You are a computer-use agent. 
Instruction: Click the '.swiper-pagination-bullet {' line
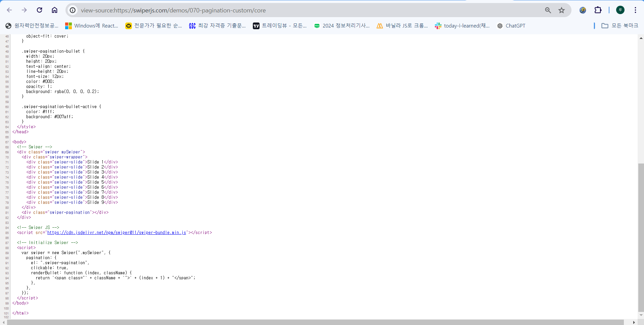[x=53, y=51]
